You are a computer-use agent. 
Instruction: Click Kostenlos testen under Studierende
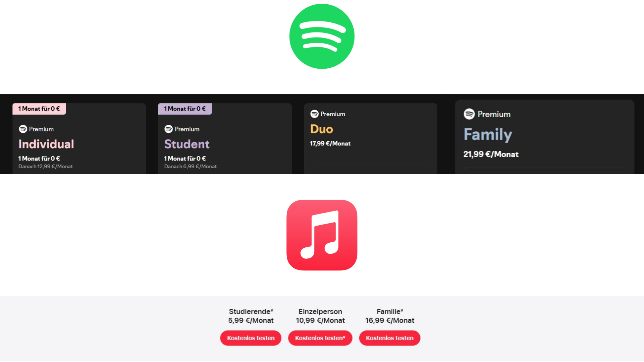pos(251,338)
